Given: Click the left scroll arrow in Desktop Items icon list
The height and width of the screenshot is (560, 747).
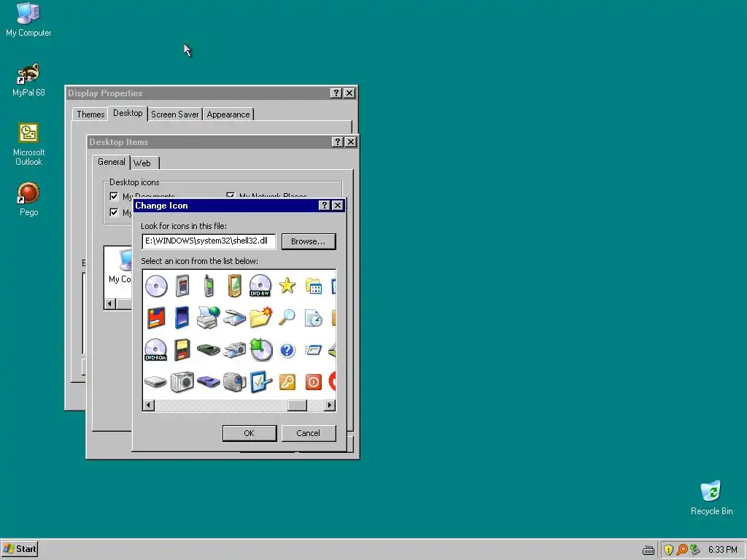Looking at the screenshot, I should [x=110, y=304].
